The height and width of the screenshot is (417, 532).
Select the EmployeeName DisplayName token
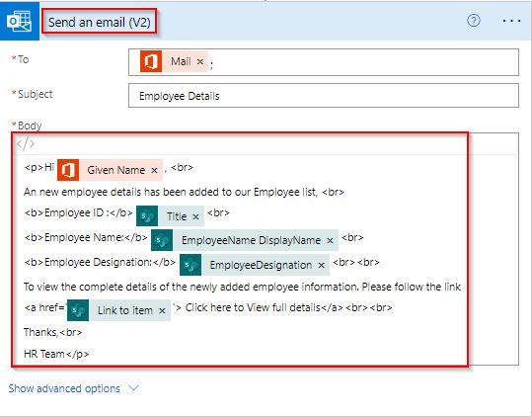pos(245,240)
